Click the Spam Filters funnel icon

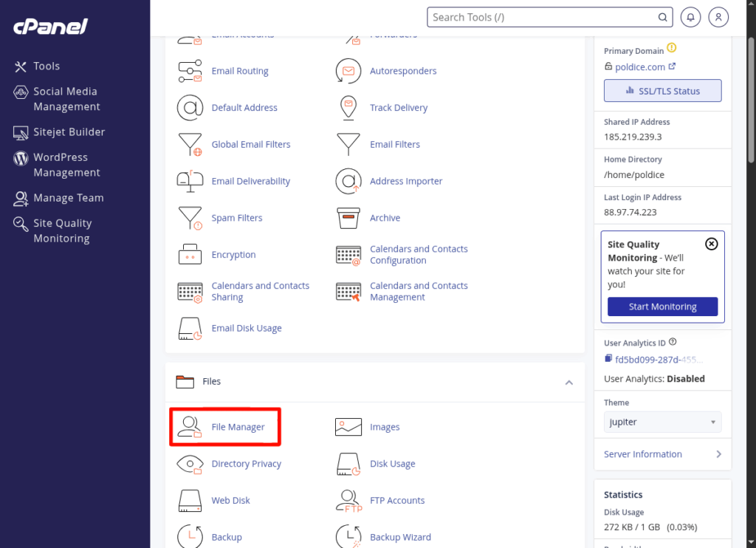click(190, 218)
